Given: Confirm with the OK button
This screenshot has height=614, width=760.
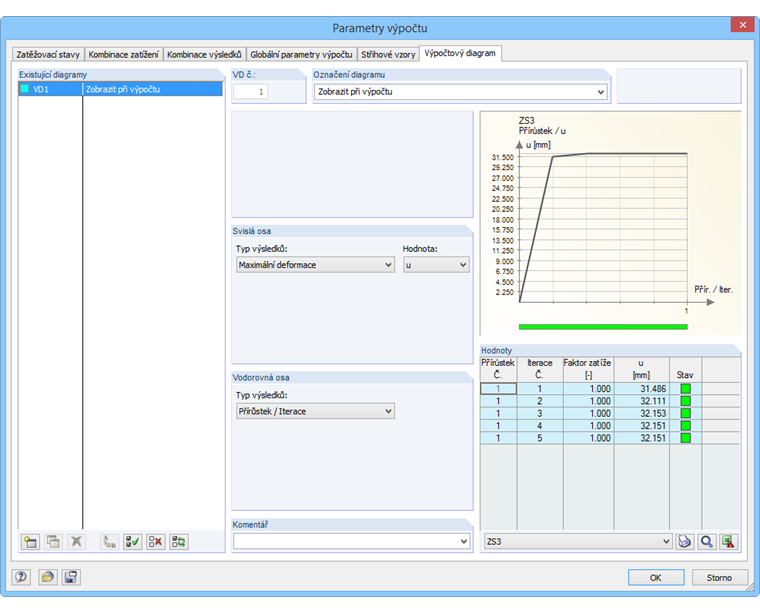Looking at the screenshot, I should 656,577.
